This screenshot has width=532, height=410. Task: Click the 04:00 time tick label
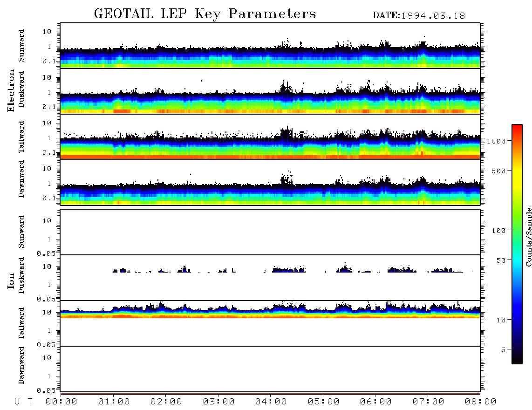[x=271, y=402]
